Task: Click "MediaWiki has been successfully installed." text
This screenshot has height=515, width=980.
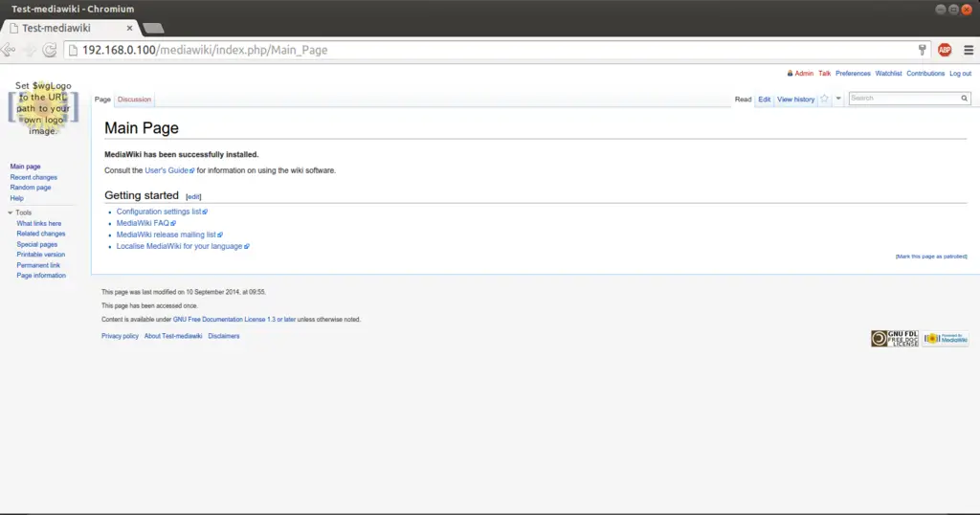Action: 181,154
